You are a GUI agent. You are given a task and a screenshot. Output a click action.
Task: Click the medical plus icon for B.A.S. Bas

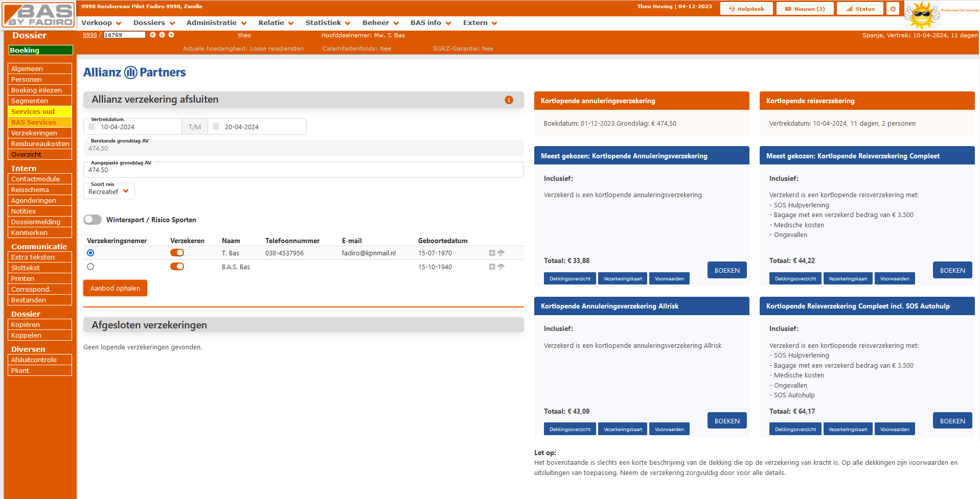(x=492, y=267)
